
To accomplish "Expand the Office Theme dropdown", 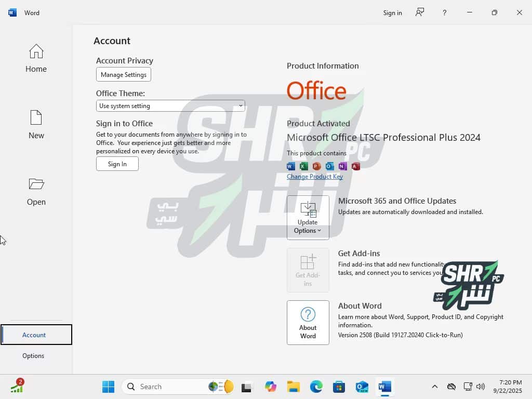I will [x=170, y=106].
